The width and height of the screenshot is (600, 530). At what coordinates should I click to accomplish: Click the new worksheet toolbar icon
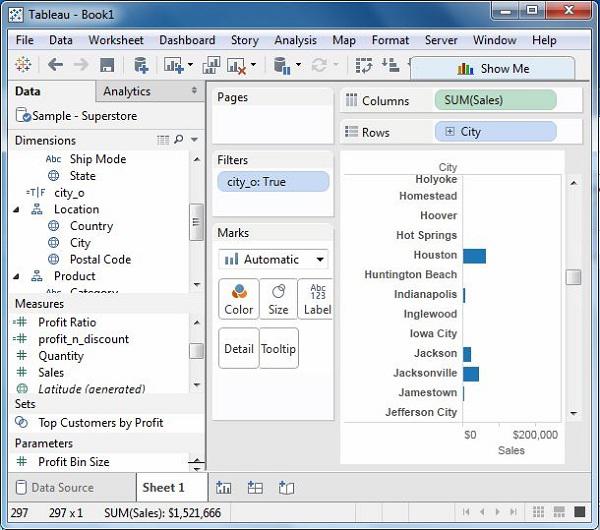coord(173,65)
